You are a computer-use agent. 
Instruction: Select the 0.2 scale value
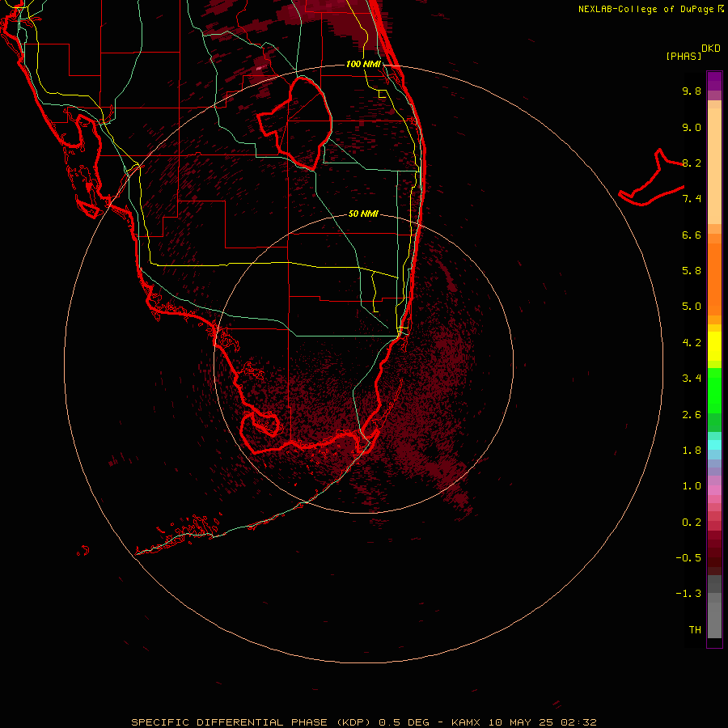692,523
